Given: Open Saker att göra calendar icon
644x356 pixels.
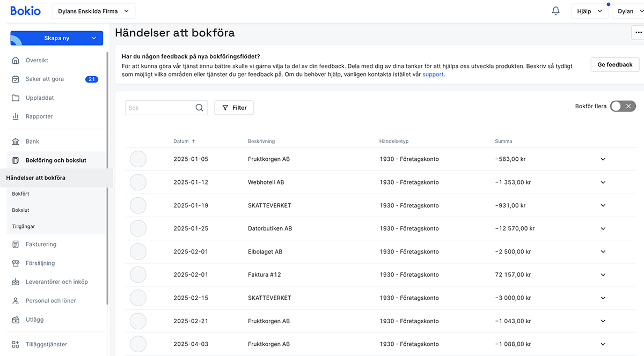Looking at the screenshot, I should coord(16,79).
